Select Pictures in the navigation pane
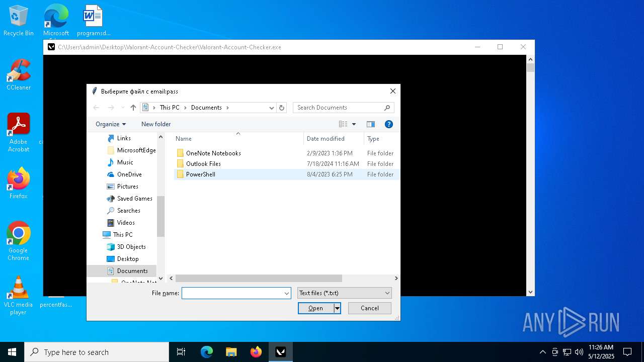The width and height of the screenshot is (644, 362). (127, 187)
